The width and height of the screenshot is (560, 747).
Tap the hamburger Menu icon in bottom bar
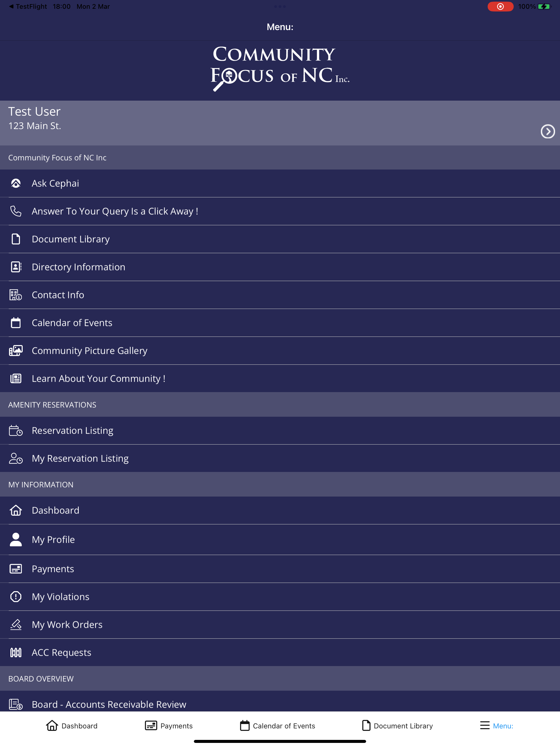click(485, 725)
